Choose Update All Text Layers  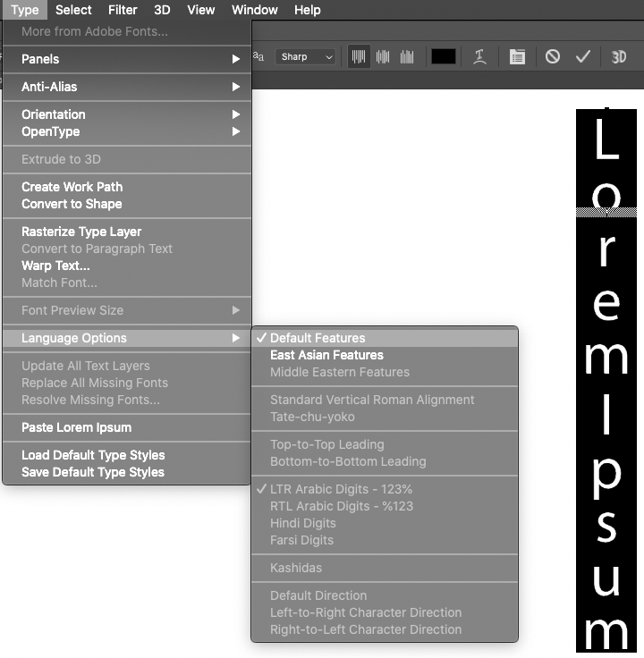pos(127,366)
